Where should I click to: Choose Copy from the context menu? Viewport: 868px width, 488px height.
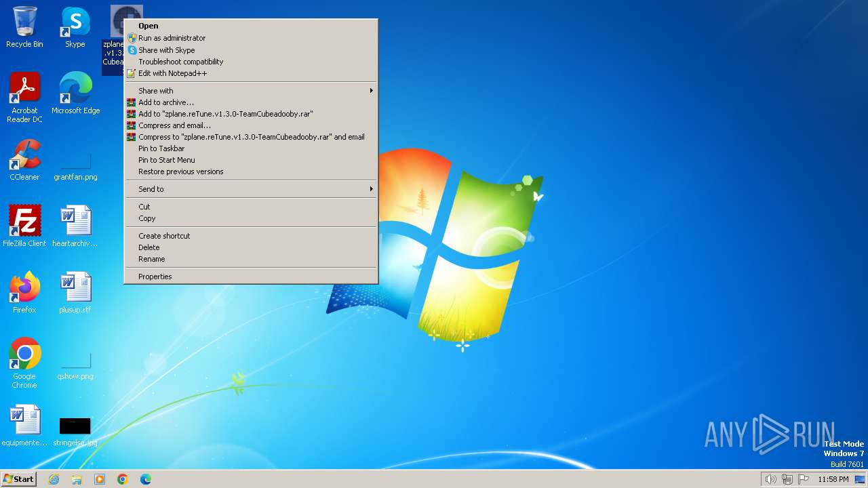(251, 218)
